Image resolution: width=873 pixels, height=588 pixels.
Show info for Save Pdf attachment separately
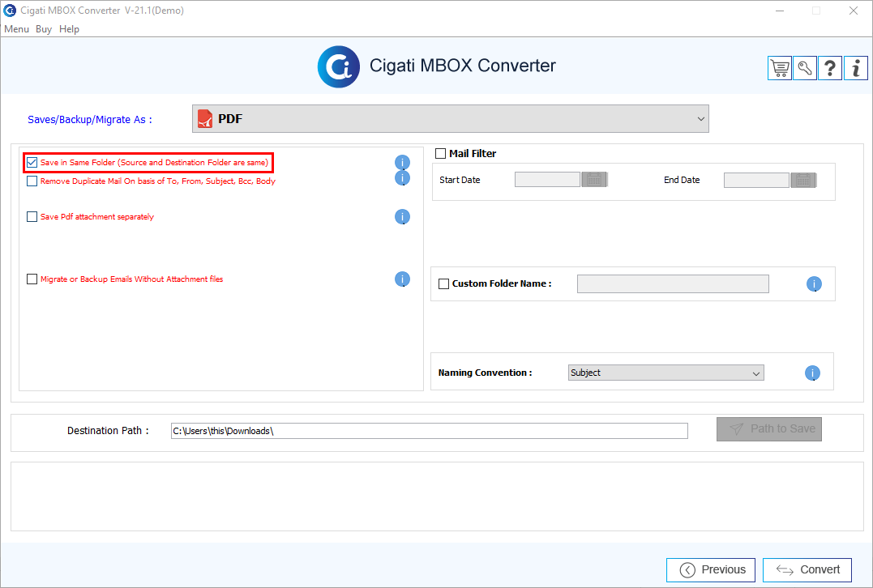(402, 216)
